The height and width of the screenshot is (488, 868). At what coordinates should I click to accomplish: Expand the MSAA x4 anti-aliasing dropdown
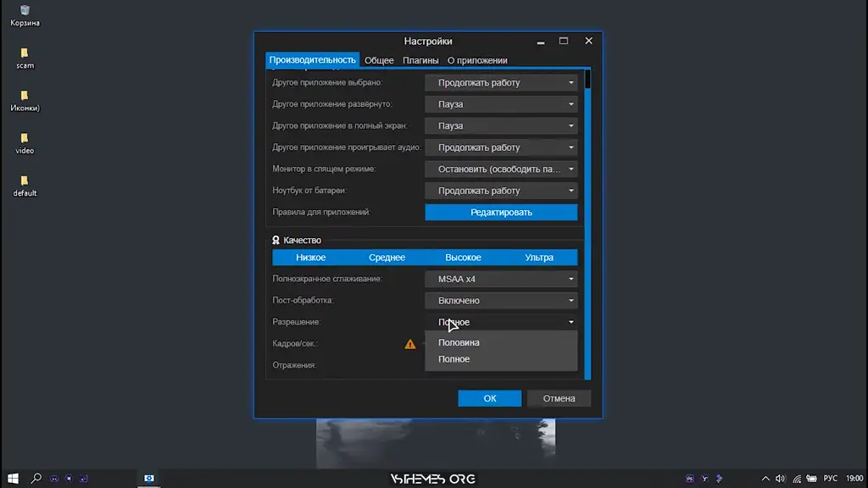(501, 279)
